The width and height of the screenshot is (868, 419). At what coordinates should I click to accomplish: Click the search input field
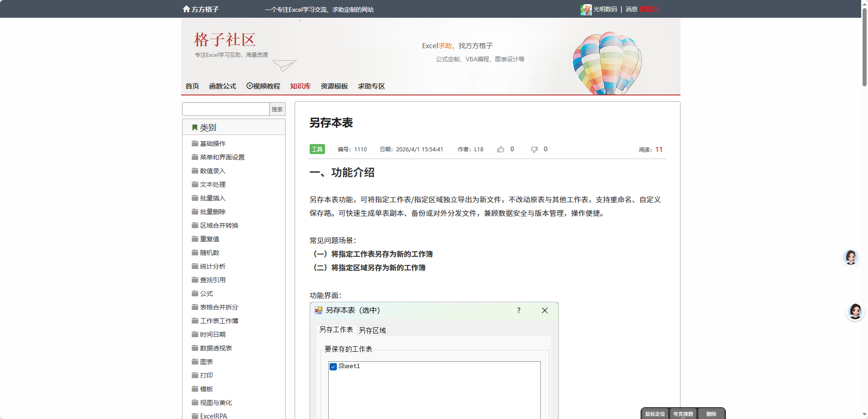[x=226, y=109]
